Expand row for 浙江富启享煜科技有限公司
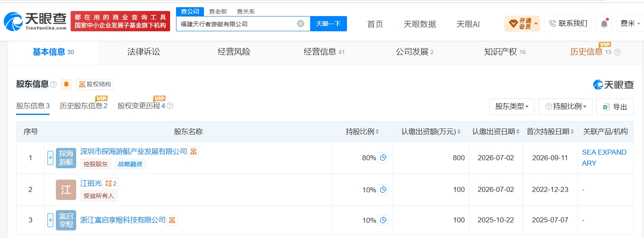 [50, 220]
